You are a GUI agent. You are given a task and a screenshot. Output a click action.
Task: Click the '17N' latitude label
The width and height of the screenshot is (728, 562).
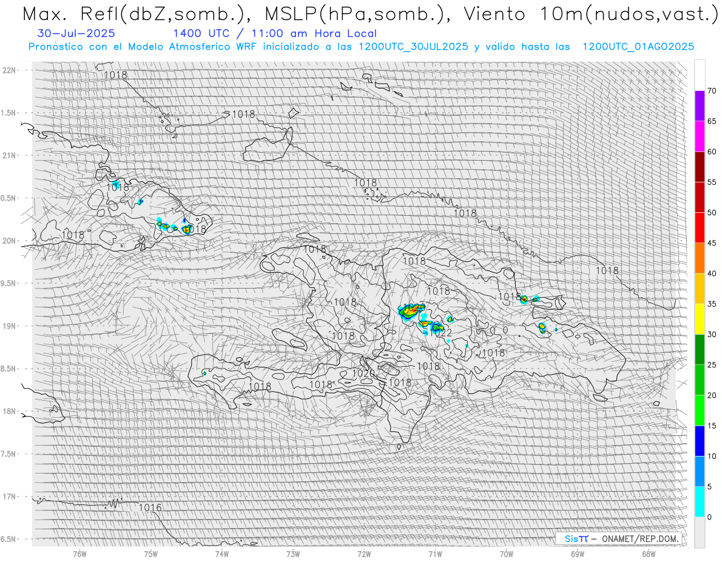pos(9,497)
